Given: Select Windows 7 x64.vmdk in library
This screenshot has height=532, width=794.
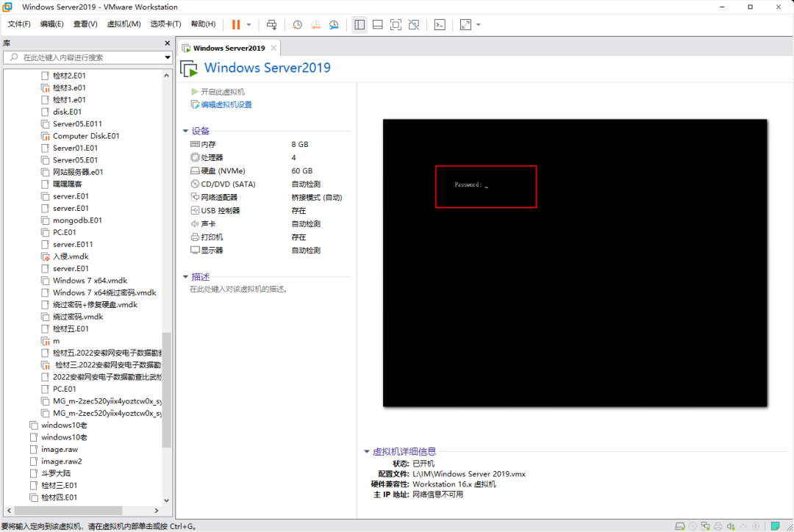Looking at the screenshot, I should tap(90, 281).
